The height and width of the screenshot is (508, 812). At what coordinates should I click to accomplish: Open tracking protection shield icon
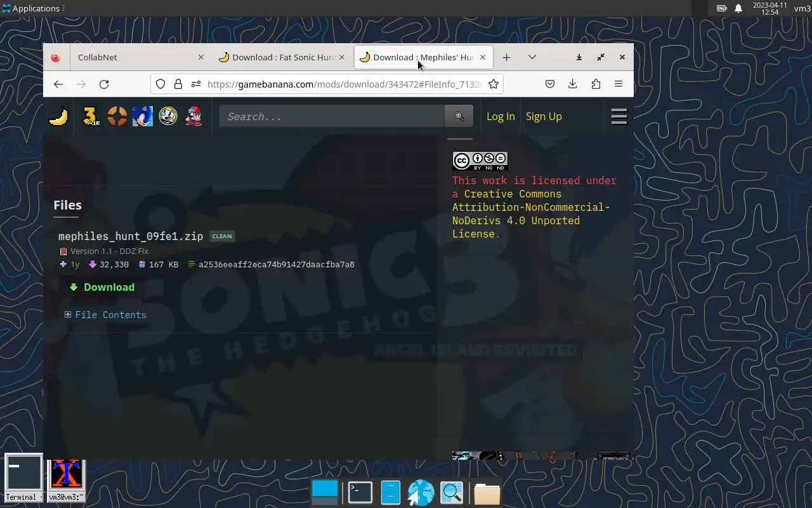[160, 84]
